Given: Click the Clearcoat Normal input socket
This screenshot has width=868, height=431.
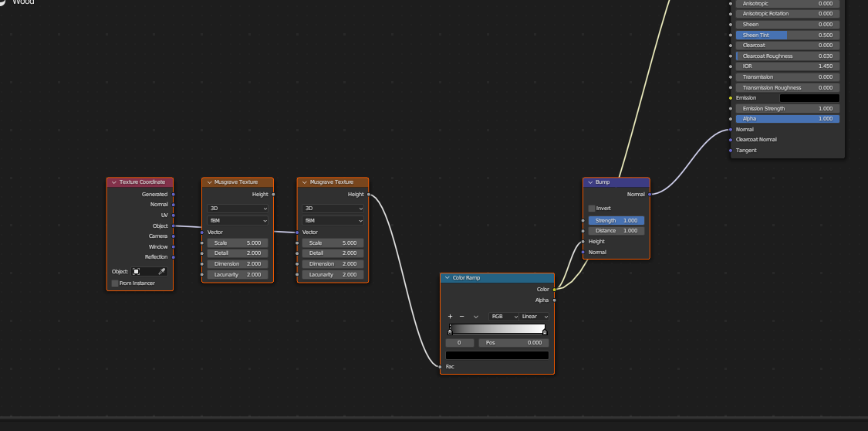Looking at the screenshot, I should (x=731, y=140).
